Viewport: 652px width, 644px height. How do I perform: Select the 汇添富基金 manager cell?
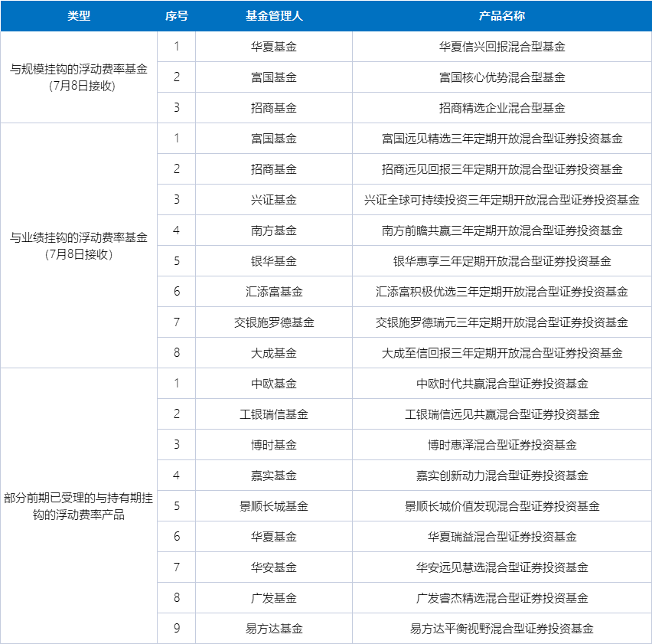273,292
